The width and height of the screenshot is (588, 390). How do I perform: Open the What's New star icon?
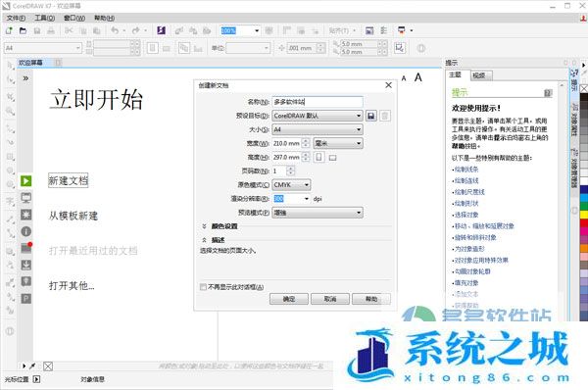tap(25, 215)
